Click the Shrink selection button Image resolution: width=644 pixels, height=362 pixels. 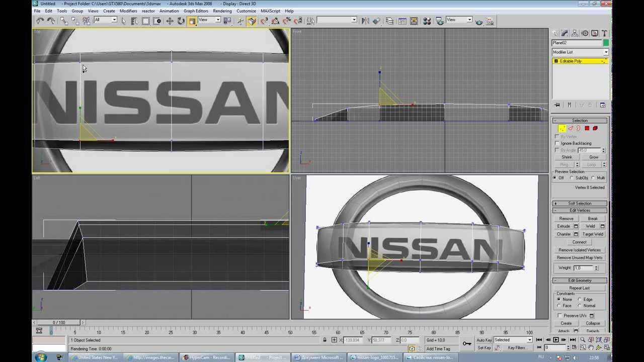click(567, 157)
